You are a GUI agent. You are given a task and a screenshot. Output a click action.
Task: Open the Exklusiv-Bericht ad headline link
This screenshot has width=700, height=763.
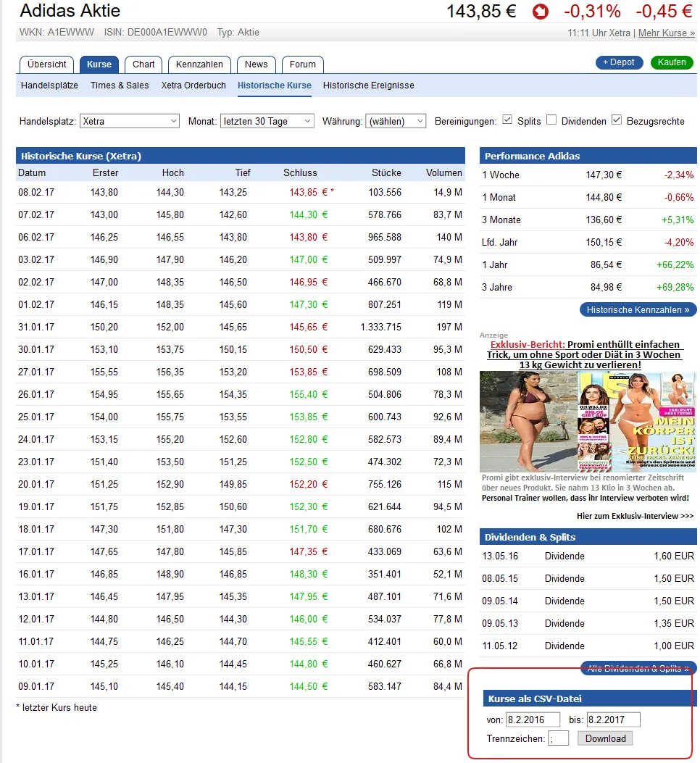(x=583, y=355)
